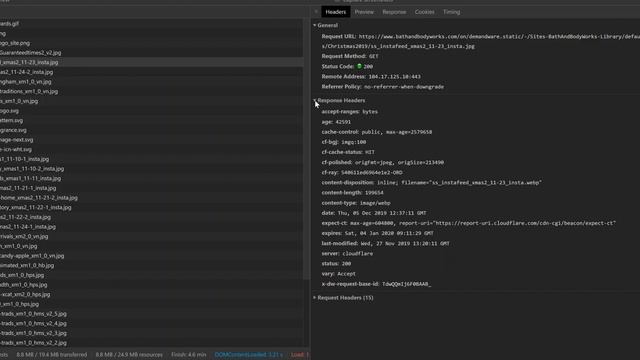Open the Response tab
The image size is (640, 360).
coord(394,12)
